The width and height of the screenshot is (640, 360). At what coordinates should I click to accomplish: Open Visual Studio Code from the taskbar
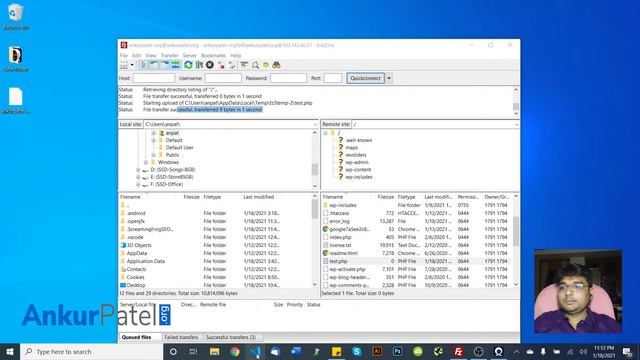(x=256, y=351)
